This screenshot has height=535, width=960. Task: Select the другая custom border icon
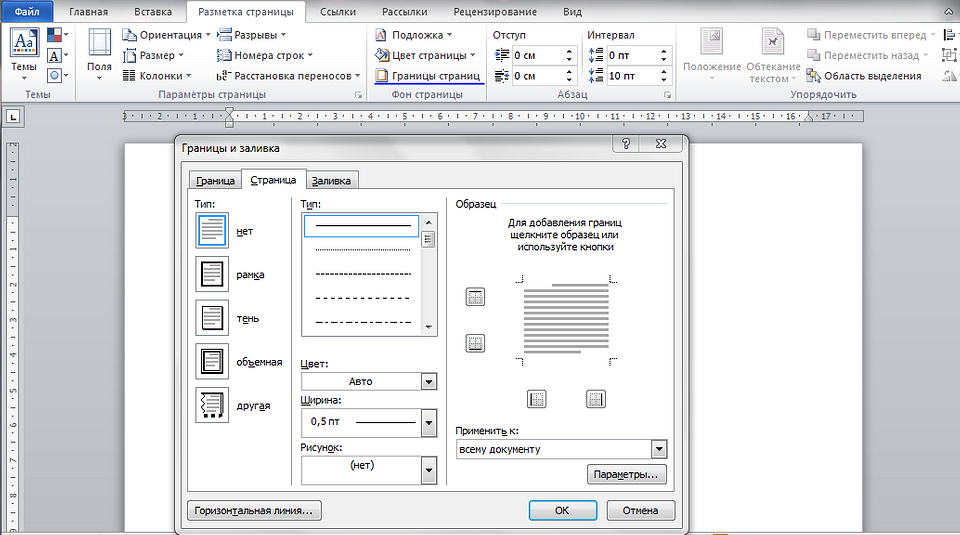tap(212, 405)
